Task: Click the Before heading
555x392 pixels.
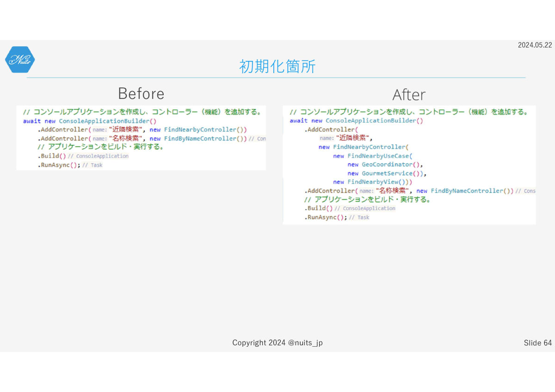Action: 141,93
